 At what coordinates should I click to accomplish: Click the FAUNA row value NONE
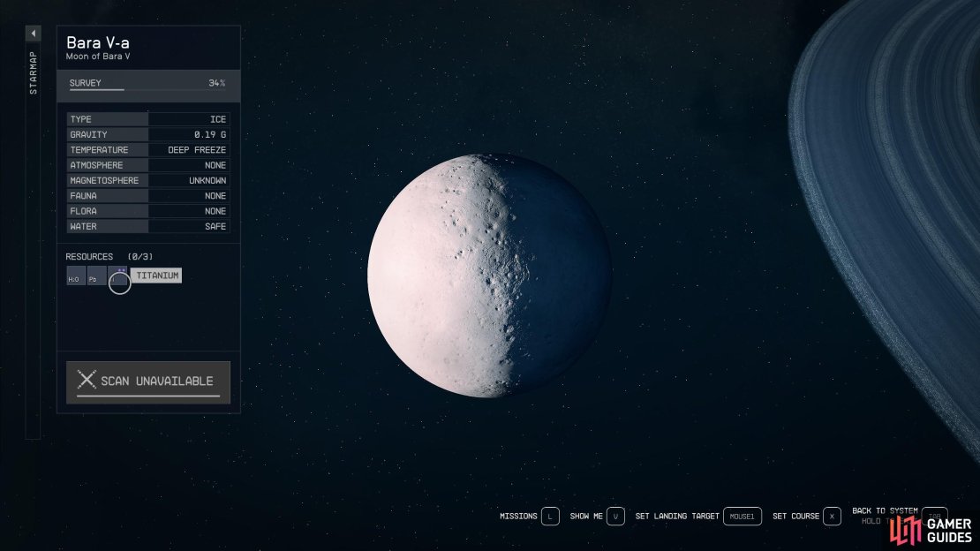(x=215, y=196)
